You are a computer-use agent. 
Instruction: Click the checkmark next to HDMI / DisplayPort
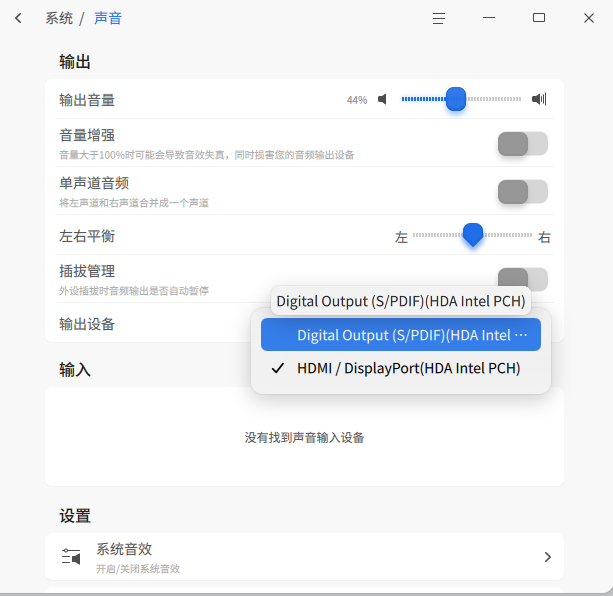[x=278, y=368]
